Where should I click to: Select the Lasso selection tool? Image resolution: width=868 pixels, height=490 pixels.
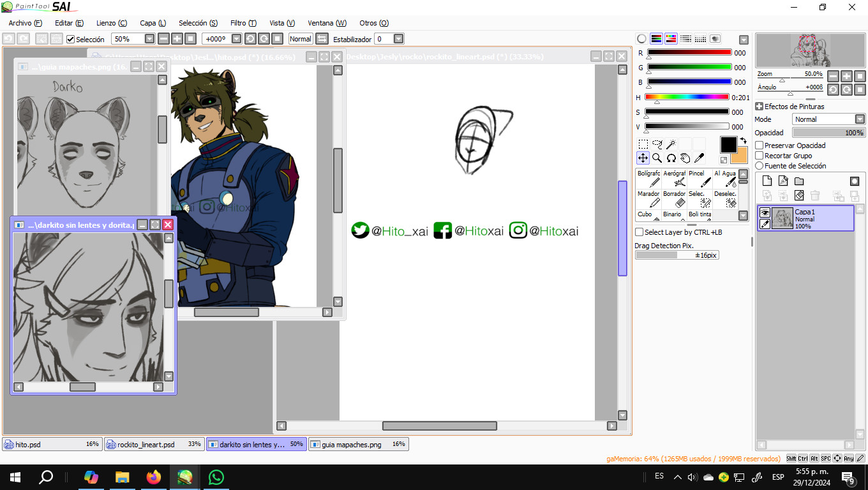pyautogui.click(x=657, y=144)
